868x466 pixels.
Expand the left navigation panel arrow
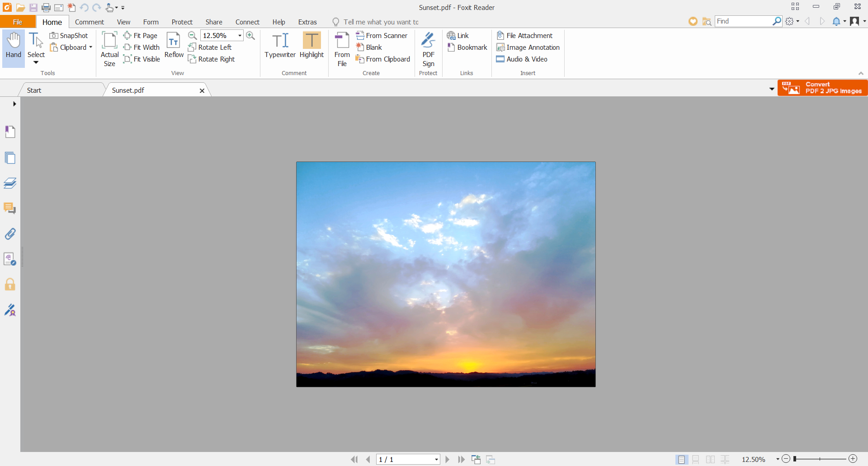pyautogui.click(x=14, y=104)
